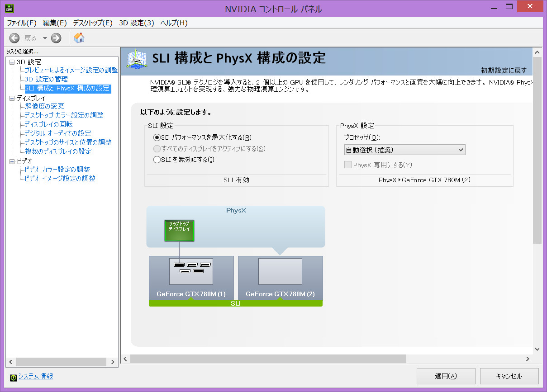
Task: Open the PhysX プロセッサ dropdown
Action: tap(404, 150)
